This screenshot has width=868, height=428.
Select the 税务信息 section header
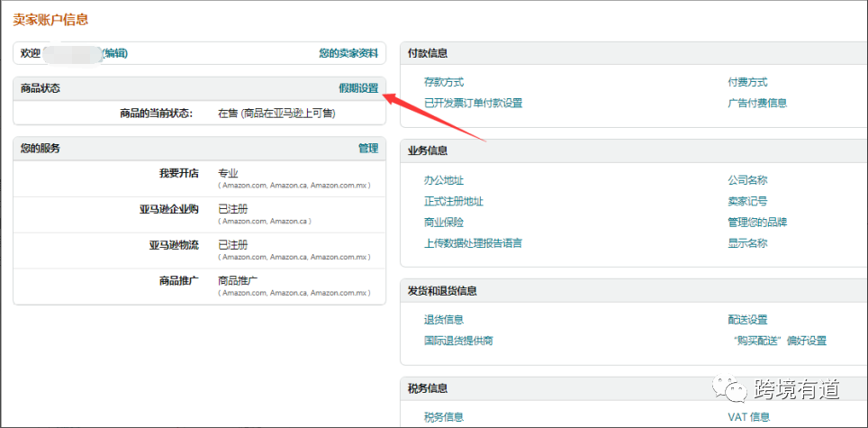[x=428, y=388]
